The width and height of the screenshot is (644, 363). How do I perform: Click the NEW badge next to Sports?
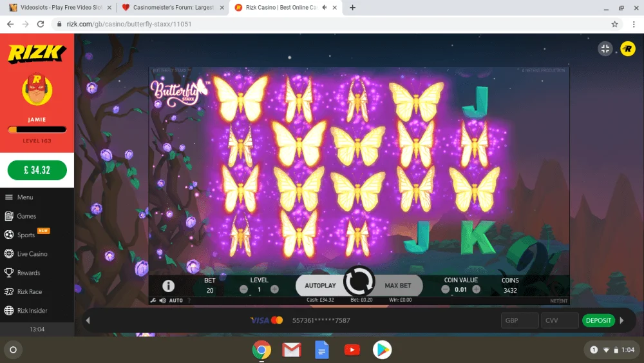click(x=44, y=231)
